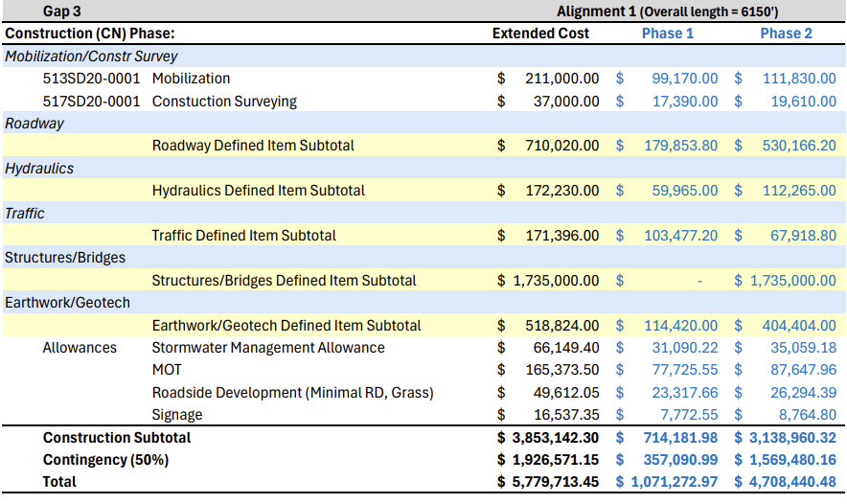This screenshot has height=504, width=847.
Task: Click the Roadway section heading row
Action: pyautogui.click(x=34, y=124)
